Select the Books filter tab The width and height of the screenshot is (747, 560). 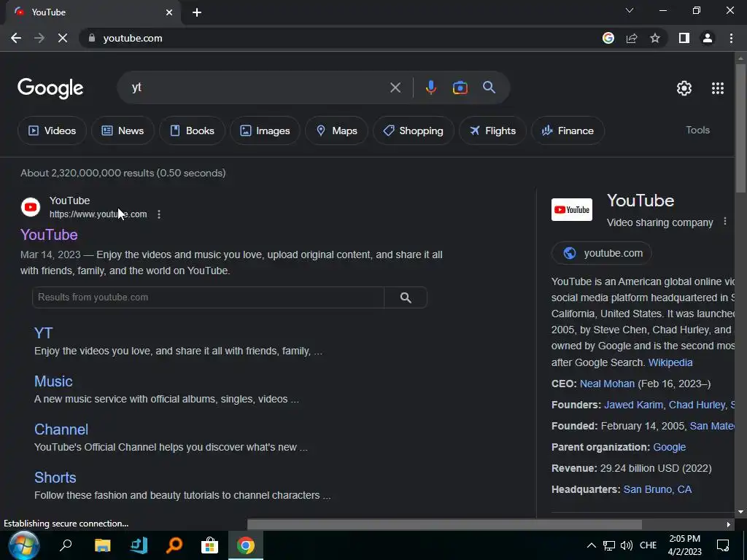[x=192, y=131]
